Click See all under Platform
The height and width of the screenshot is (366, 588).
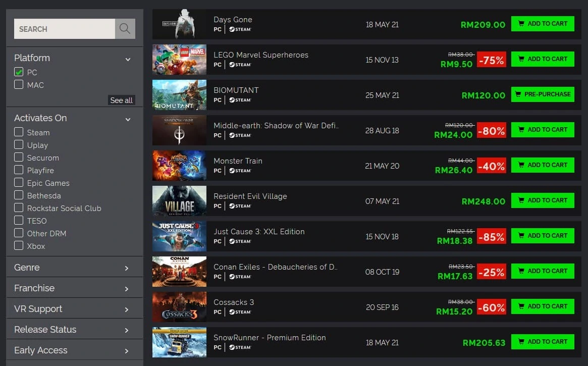point(121,100)
